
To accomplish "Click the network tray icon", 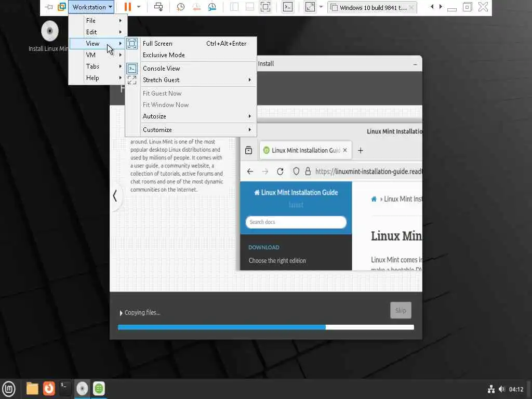I will (491, 389).
